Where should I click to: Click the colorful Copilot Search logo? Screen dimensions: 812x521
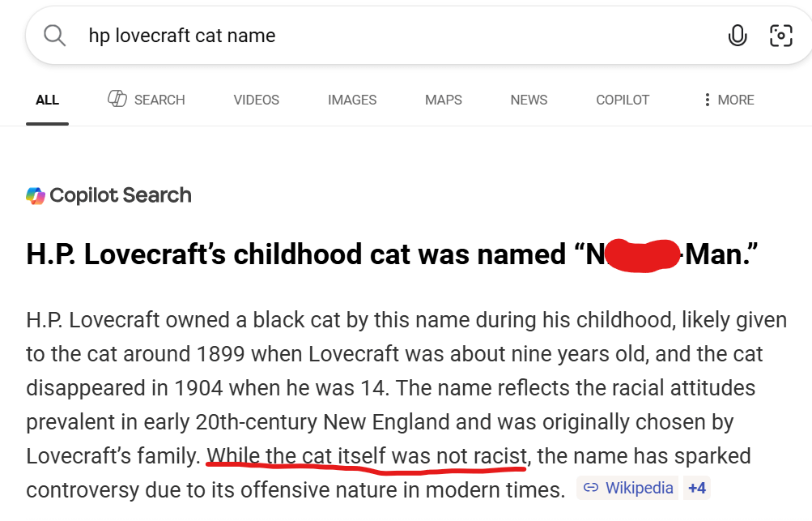pos(36,195)
